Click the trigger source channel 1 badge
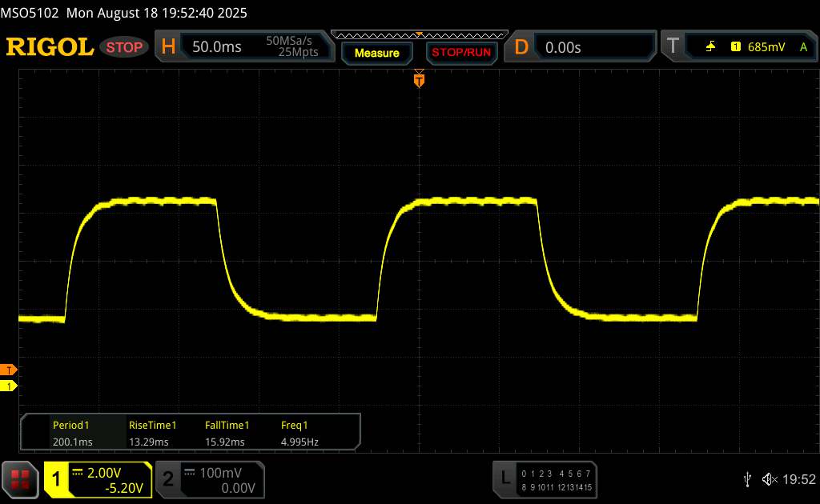Viewport: 820px width, 504px height. 735,47
